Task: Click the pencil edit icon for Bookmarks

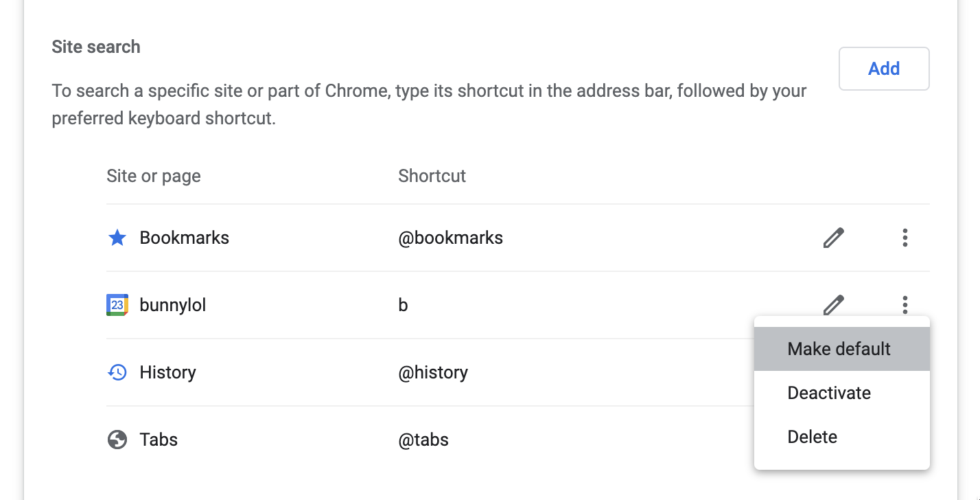Action: point(833,238)
